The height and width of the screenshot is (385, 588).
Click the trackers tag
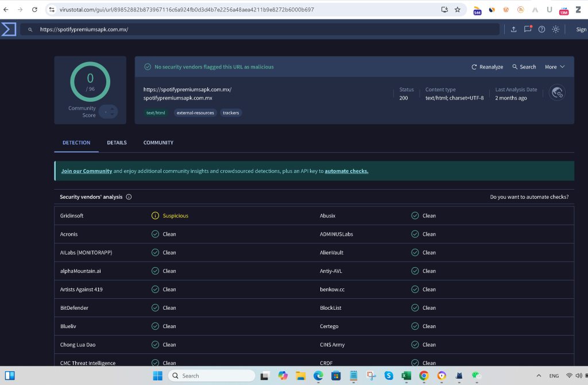[x=231, y=113]
